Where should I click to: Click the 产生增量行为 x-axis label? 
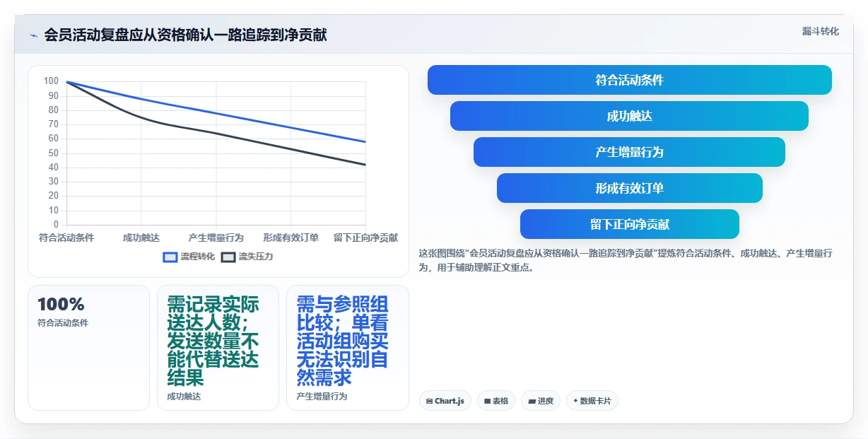[x=216, y=238]
